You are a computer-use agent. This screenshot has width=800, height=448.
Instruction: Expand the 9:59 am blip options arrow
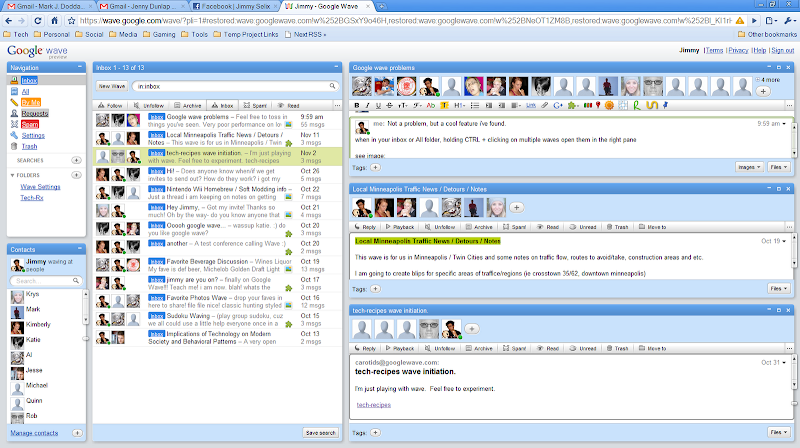(x=785, y=124)
